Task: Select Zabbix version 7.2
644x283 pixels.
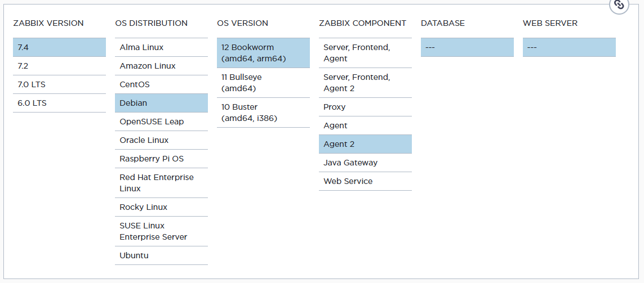Action: click(x=59, y=66)
